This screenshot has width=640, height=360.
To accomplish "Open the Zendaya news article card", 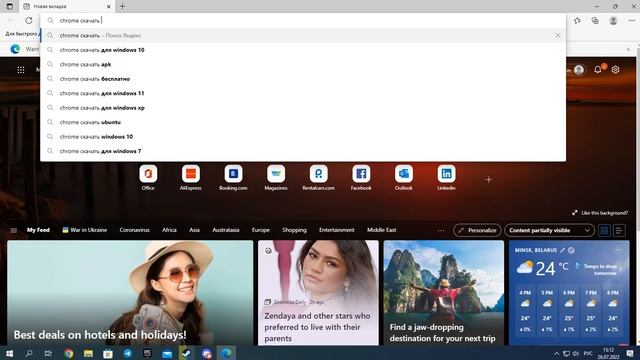I will 318,293.
